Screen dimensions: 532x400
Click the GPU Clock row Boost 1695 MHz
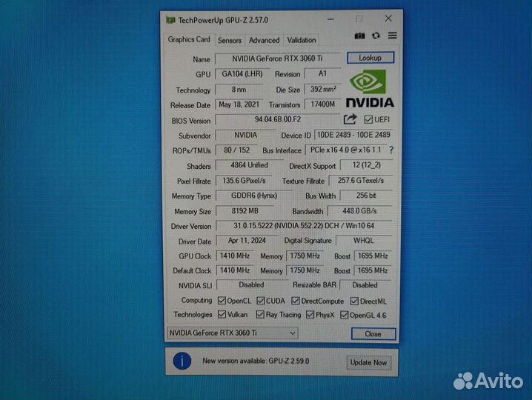click(373, 256)
